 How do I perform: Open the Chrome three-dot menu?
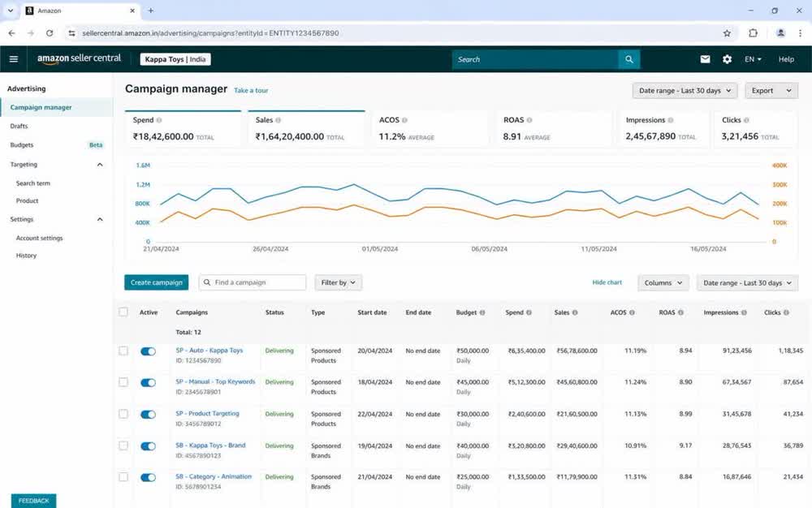[x=800, y=33]
